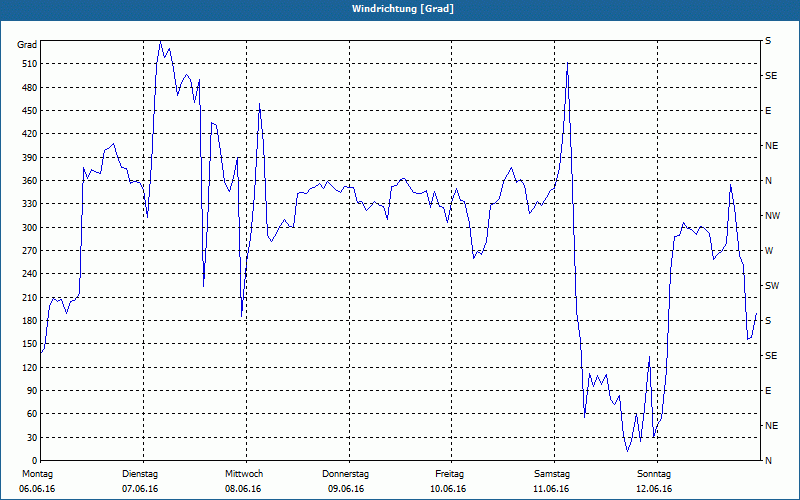
Task: Click the Dienstag day label
Action: pos(140,474)
